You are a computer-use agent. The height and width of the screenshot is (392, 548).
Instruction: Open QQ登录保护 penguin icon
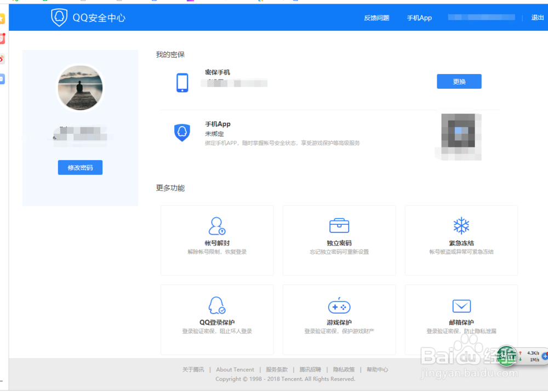point(217,305)
